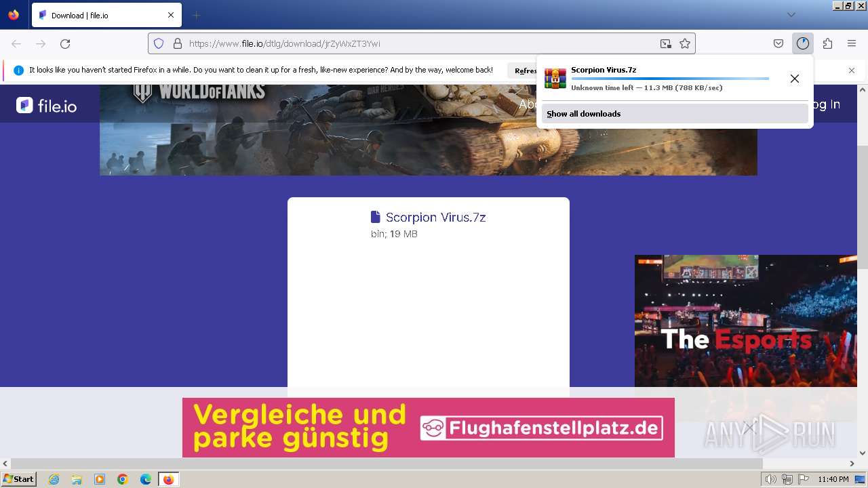Open the list all tabs dropdown

pos(791,15)
